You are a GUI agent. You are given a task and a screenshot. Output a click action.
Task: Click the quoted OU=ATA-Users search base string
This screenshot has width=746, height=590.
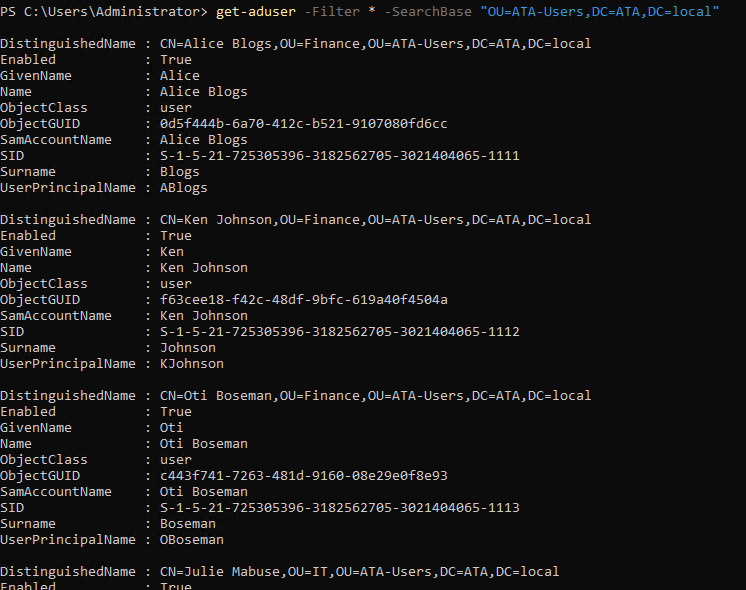pyautogui.click(x=599, y=11)
